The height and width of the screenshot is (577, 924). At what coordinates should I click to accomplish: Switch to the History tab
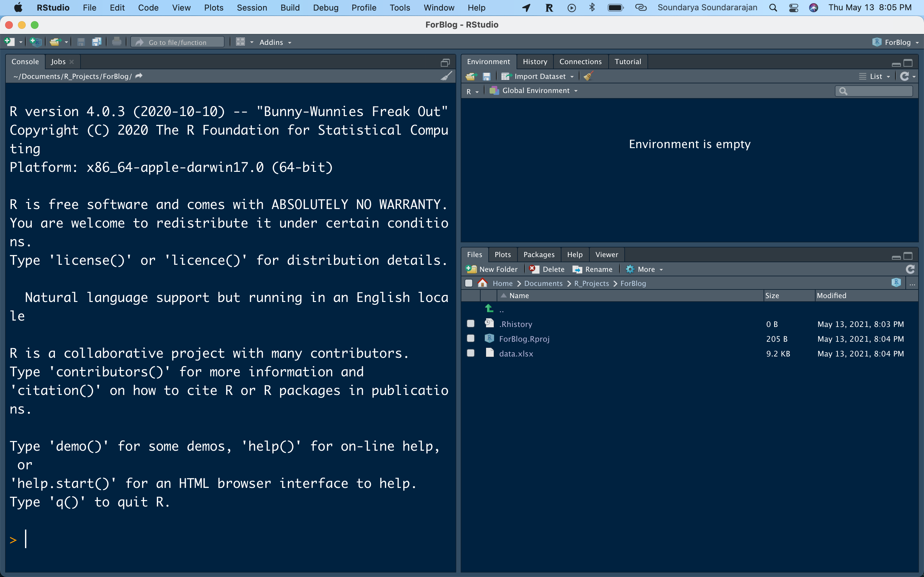[535, 61]
